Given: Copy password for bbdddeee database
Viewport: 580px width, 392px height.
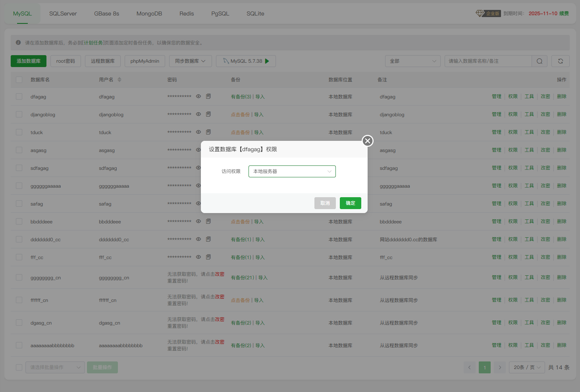Looking at the screenshot, I should [208, 221].
